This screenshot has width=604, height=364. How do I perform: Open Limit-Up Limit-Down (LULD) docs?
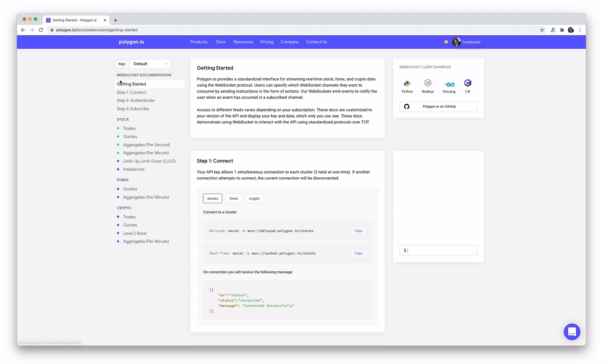pyautogui.click(x=149, y=161)
